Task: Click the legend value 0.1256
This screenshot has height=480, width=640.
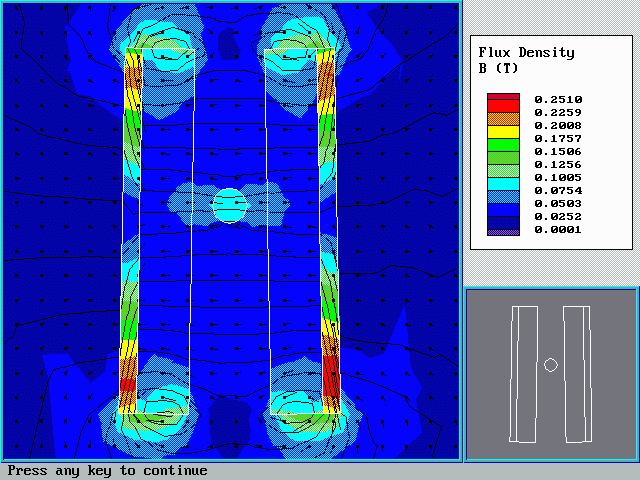Action: 558,165
